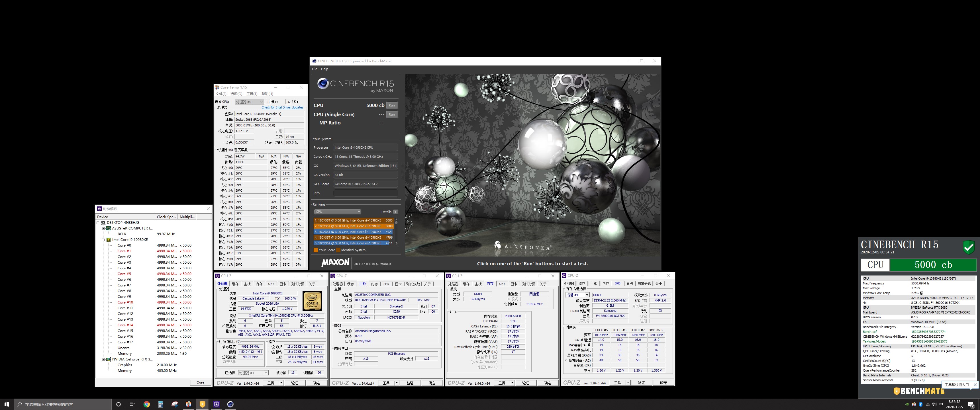Open the Help menu in Cinebench
The width and height of the screenshot is (980, 410).
324,69
